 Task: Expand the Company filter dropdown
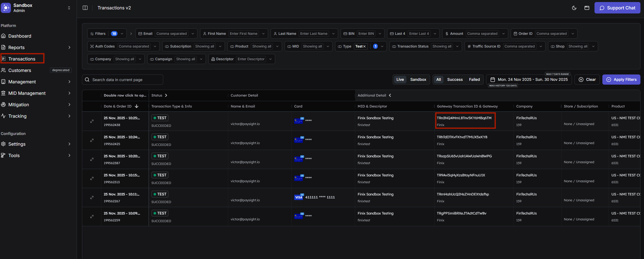click(140, 59)
